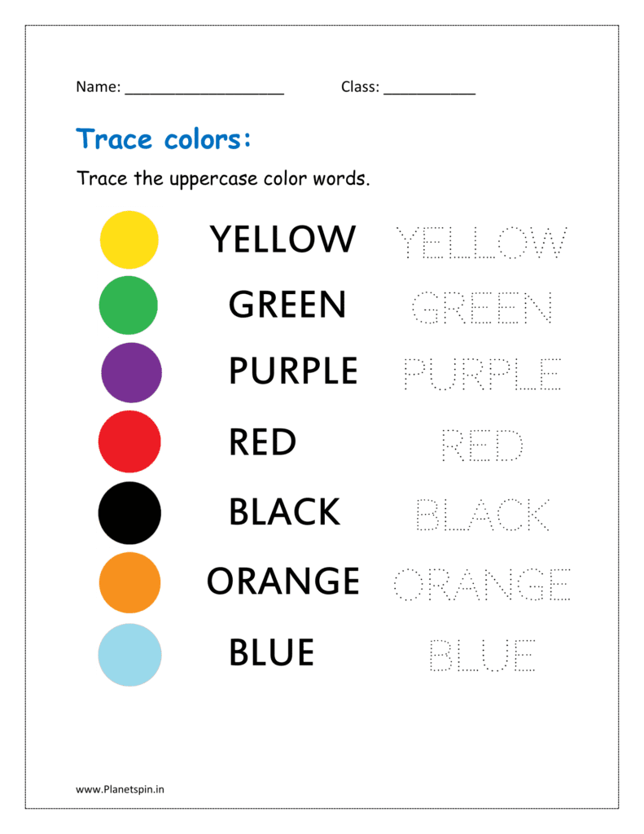This screenshot has height=834, width=644.
Task: Click the solid YELLOW word
Action: pos(283,239)
